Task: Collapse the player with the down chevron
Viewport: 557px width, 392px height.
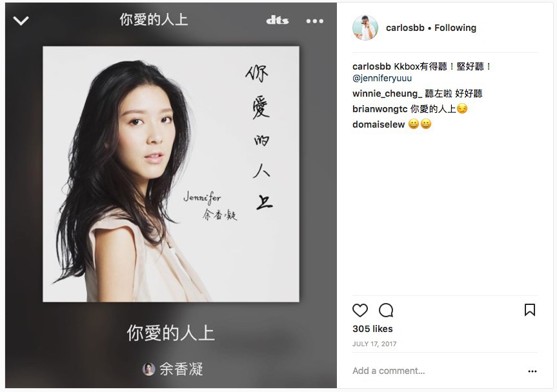Action: tap(21, 21)
